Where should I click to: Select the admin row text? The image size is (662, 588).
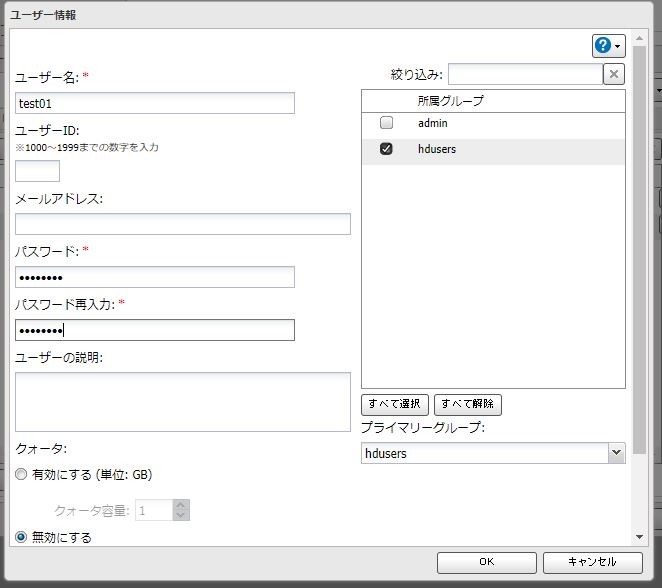point(433,123)
